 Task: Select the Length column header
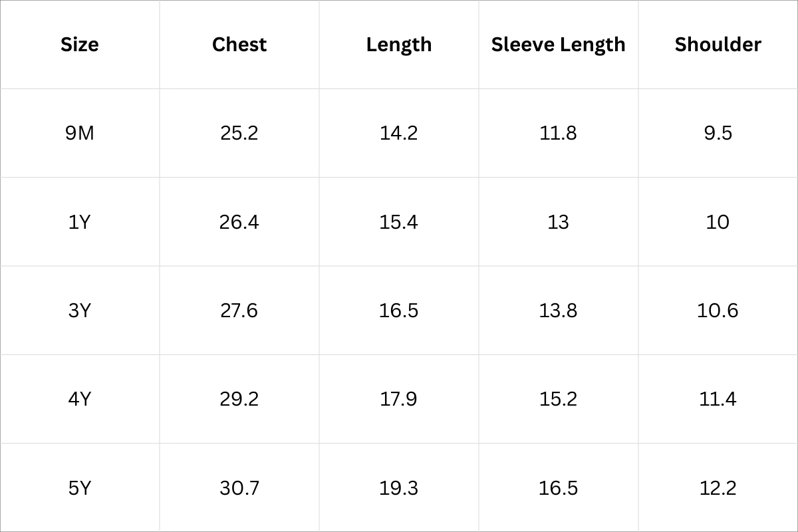(399, 45)
